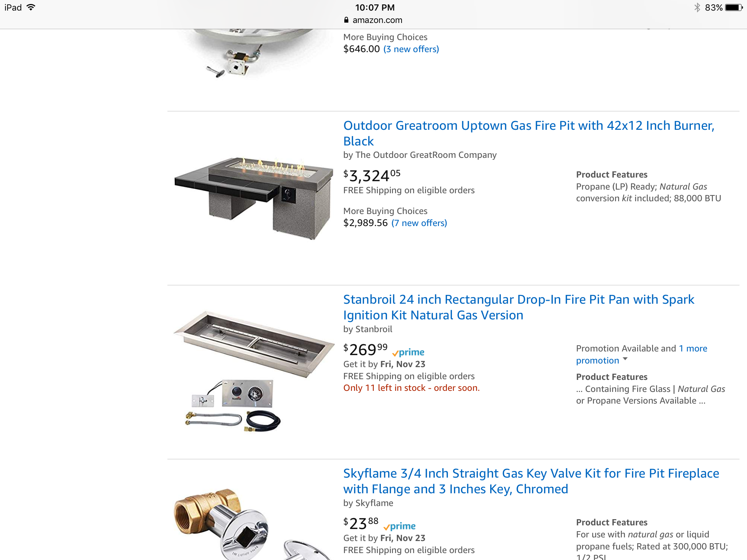The width and height of the screenshot is (747, 560).
Task: Tap the lock icon beside amazon.com
Action: (346, 20)
